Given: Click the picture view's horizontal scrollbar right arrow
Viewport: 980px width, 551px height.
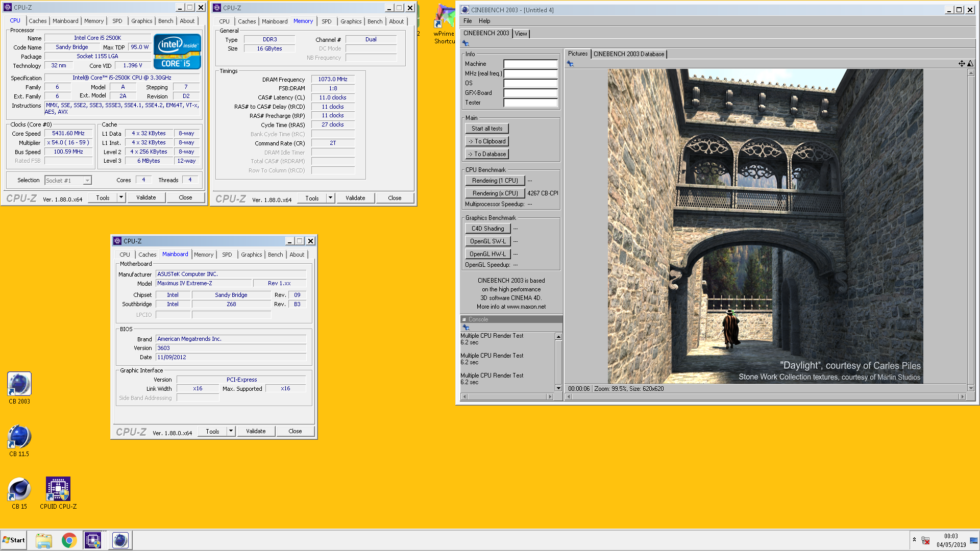Looking at the screenshot, I should coord(963,396).
